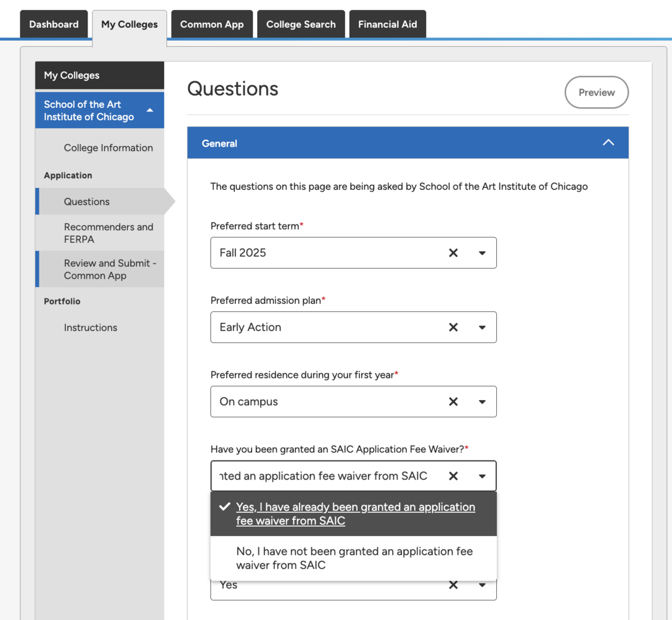The height and width of the screenshot is (620, 672).
Task: Open the Preferred start term dropdown arrow
Action: tap(482, 253)
